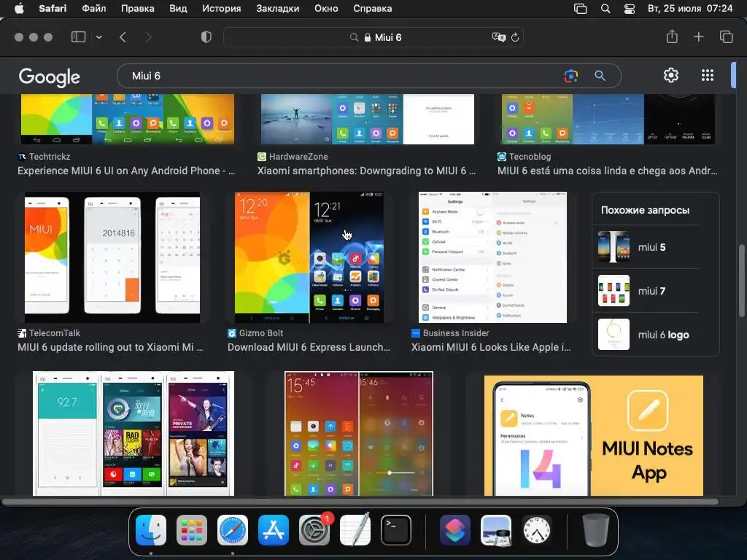Open Safari from the Dock
Image resolution: width=747 pixels, height=560 pixels.
(x=233, y=530)
